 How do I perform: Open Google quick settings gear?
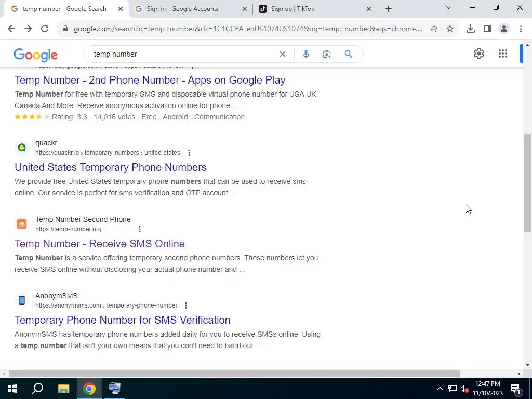point(478,54)
